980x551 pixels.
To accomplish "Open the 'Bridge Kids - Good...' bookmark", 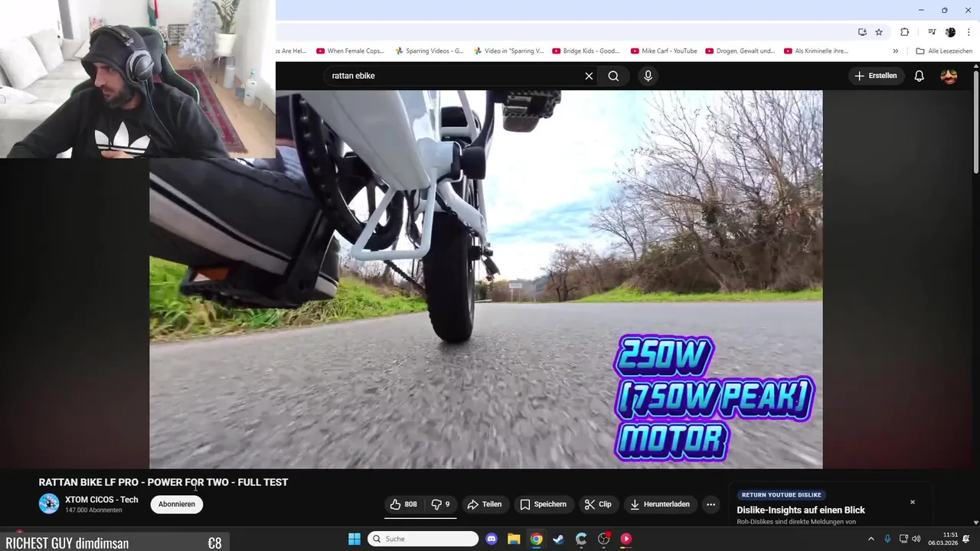I will (x=586, y=51).
